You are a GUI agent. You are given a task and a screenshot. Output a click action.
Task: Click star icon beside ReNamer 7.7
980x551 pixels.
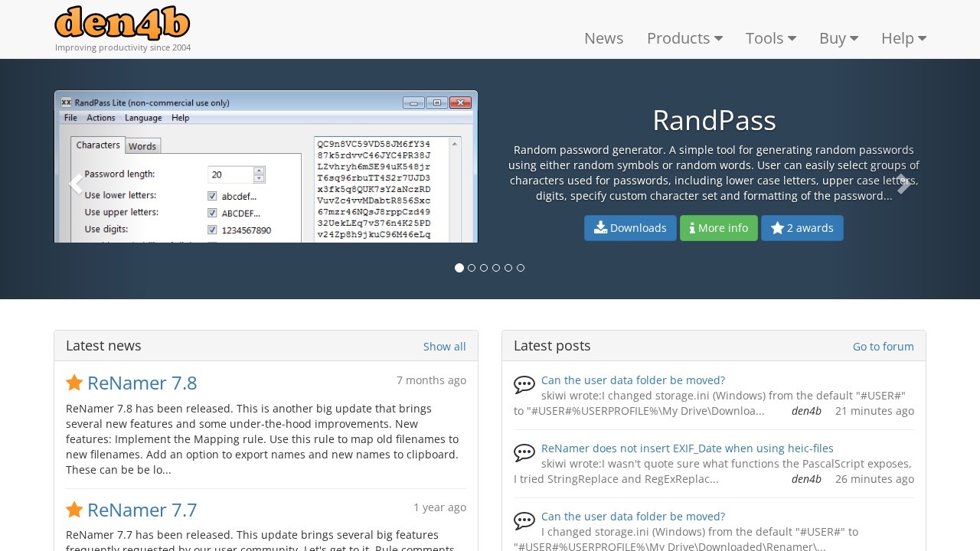click(74, 510)
